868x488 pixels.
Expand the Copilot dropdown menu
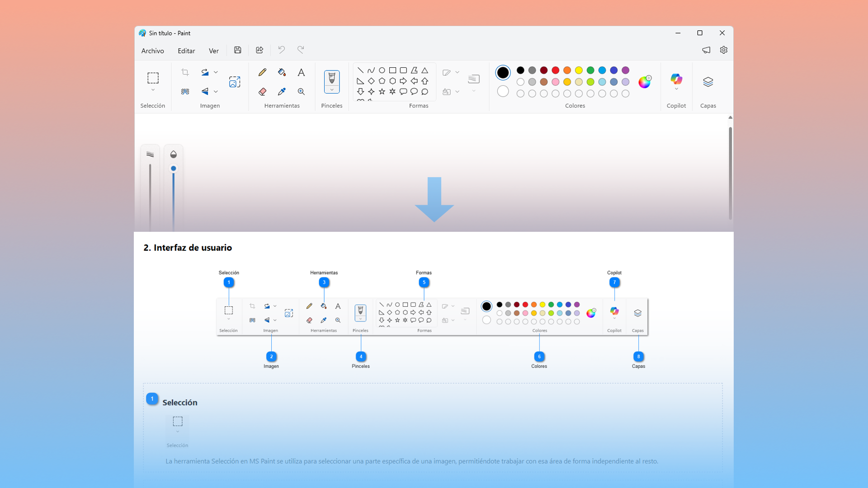(x=676, y=89)
